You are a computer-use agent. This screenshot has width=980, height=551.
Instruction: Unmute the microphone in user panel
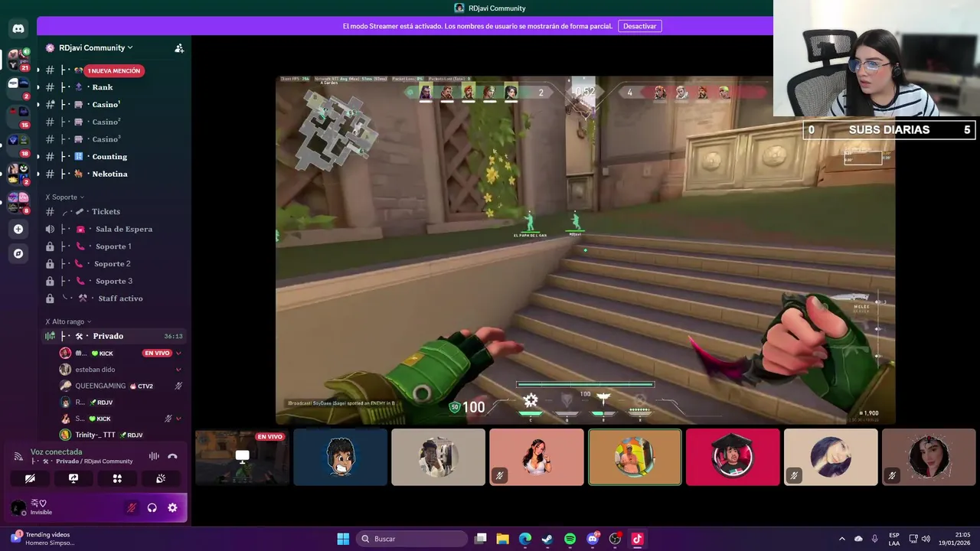point(132,507)
